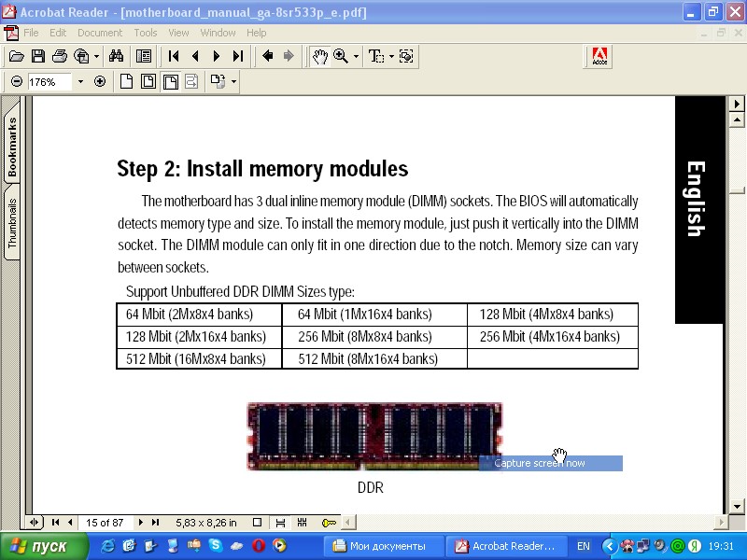Open the Help menu
Image resolution: width=747 pixels, height=560 pixels.
point(256,33)
